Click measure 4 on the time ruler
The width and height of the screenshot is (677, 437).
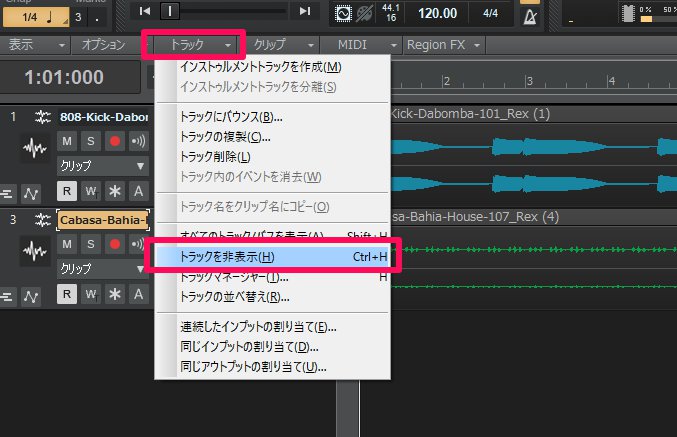611,81
